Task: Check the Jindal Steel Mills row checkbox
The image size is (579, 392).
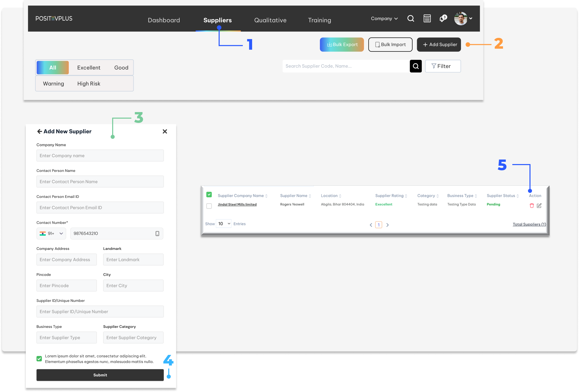Action: click(209, 206)
